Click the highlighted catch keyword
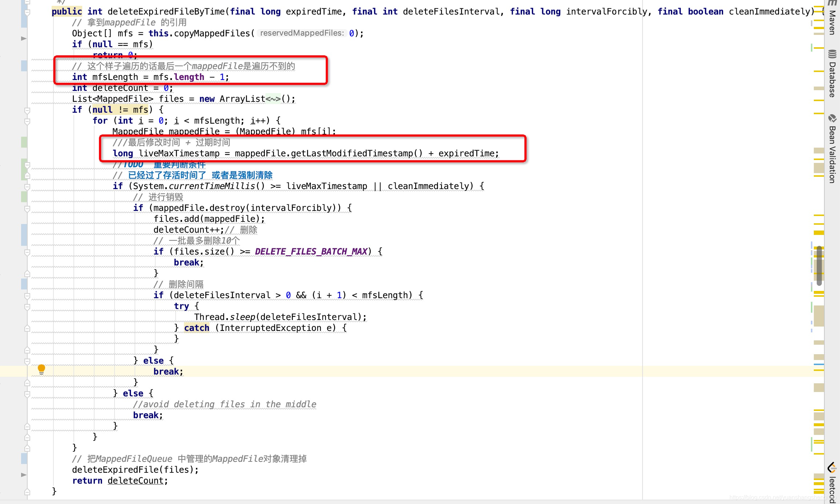The width and height of the screenshot is (840, 504). [196, 328]
